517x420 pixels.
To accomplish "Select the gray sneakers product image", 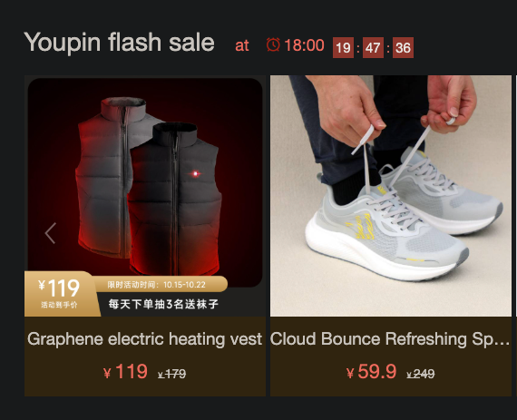I will (x=391, y=196).
